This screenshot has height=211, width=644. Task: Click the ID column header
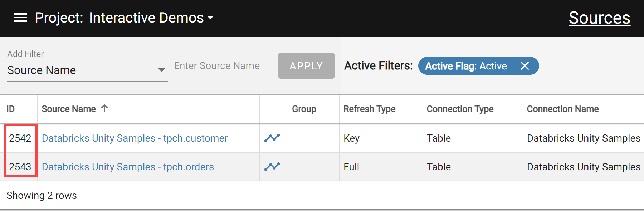11,109
